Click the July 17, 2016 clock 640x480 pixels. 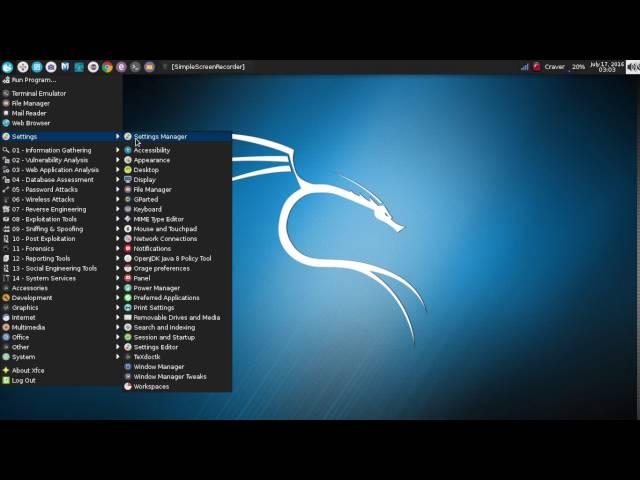607,67
